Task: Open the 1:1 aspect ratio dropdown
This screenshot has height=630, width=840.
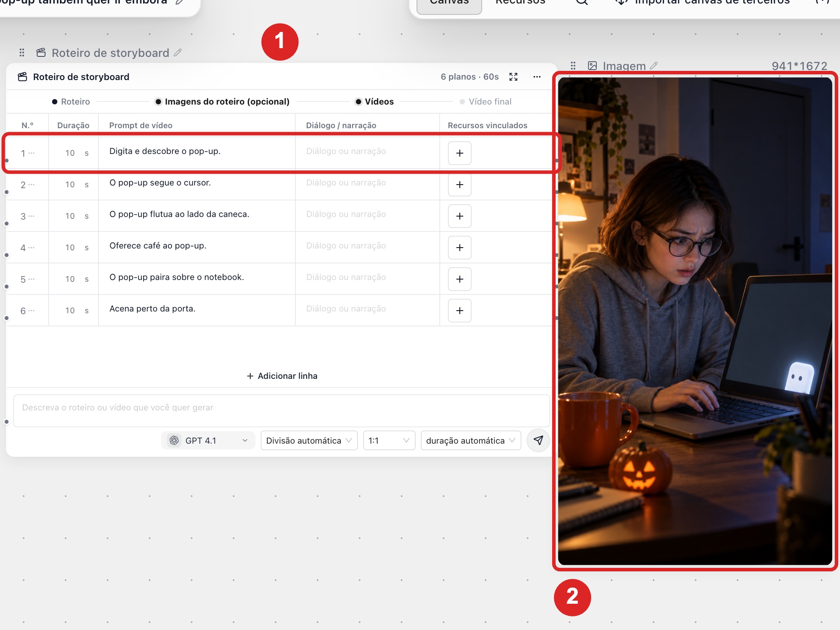Action: (389, 441)
